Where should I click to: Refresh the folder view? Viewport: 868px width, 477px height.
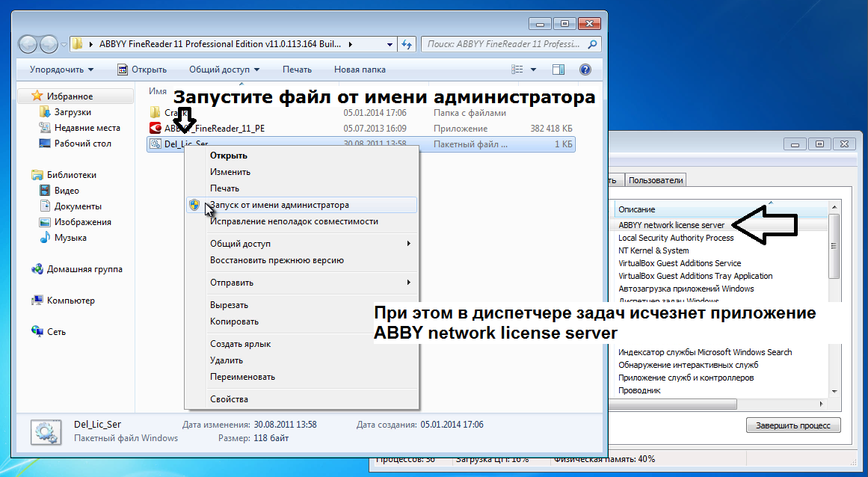(x=407, y=44)
